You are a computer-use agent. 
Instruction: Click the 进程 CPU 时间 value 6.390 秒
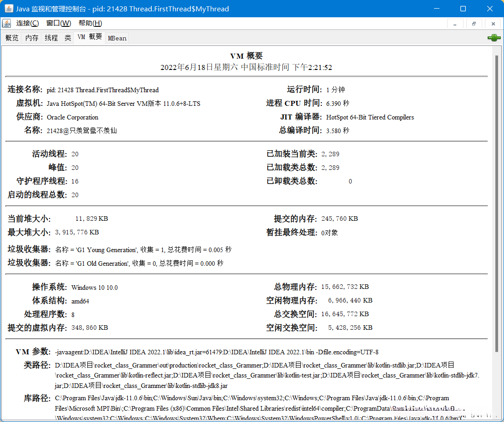[338, 104]
